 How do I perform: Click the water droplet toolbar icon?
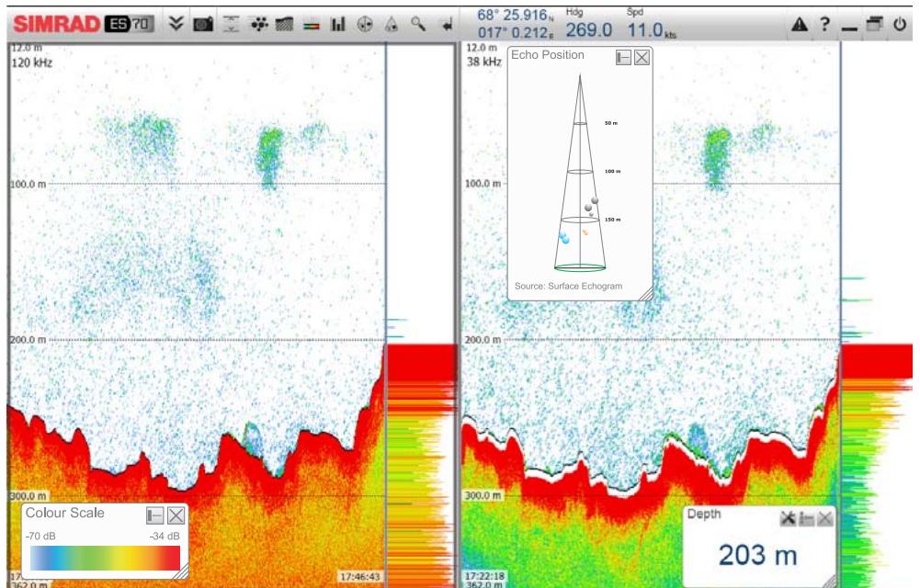point(390,22)
